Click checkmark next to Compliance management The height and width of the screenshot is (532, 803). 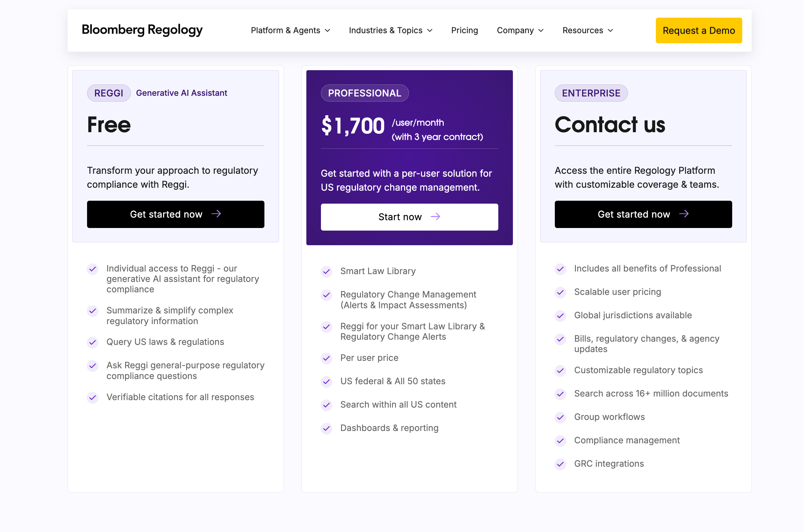[x=560, y=441]
